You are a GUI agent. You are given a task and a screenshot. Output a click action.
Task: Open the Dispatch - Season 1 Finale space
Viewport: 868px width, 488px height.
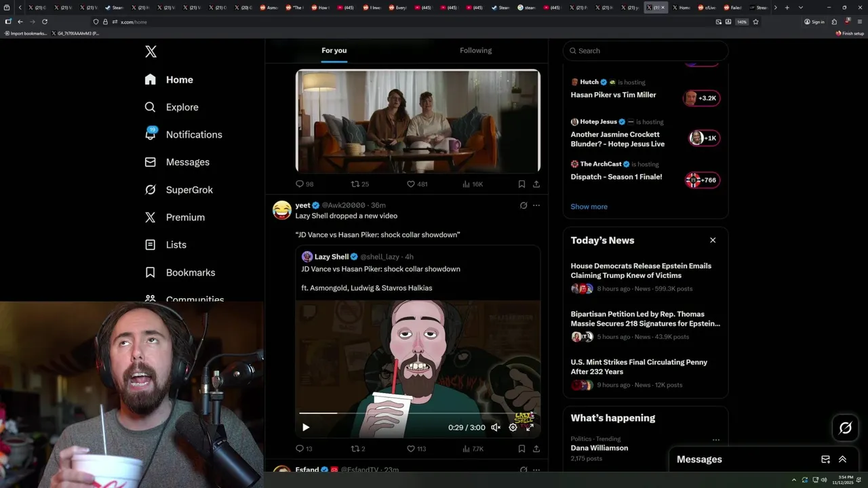click(x=616, y=177)
